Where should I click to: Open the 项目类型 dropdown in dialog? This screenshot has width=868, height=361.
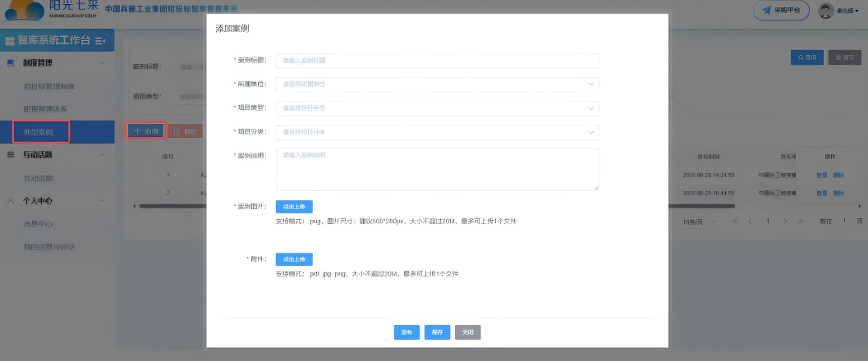coord(437,107)
